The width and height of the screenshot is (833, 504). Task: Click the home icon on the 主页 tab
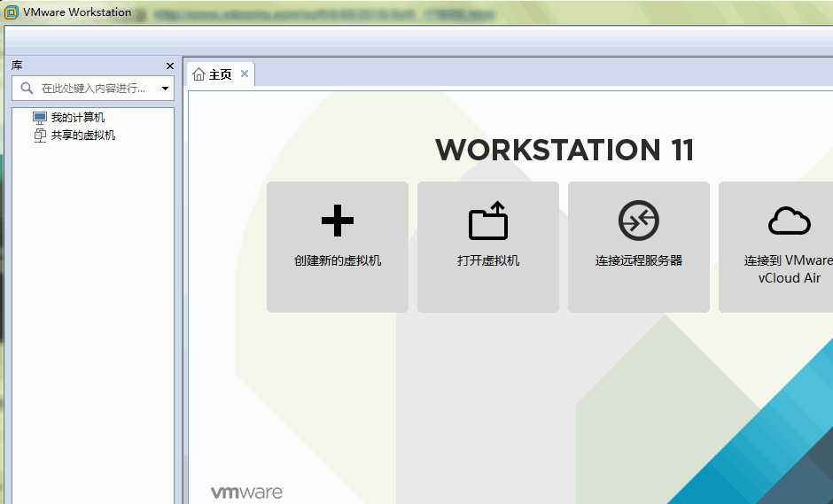pyautogui.click(x=199, y=74)
